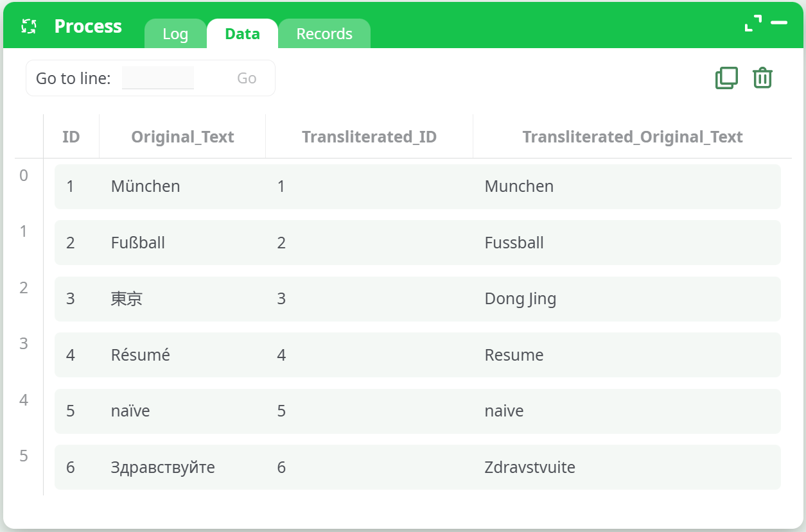This screenshot has height=532, width=806.
Task: Click the naive transliterated text cell
Action: 504,411
